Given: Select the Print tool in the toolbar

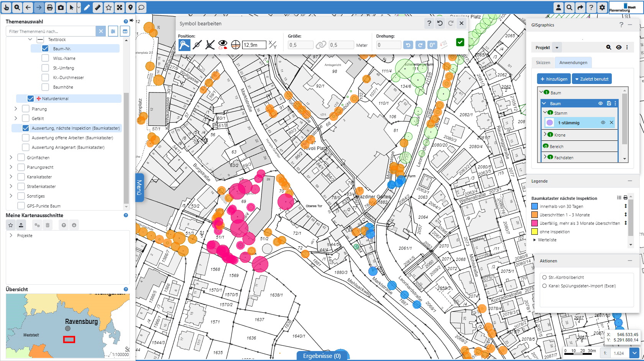Looking at the screenshot, I should coord(49,7).
